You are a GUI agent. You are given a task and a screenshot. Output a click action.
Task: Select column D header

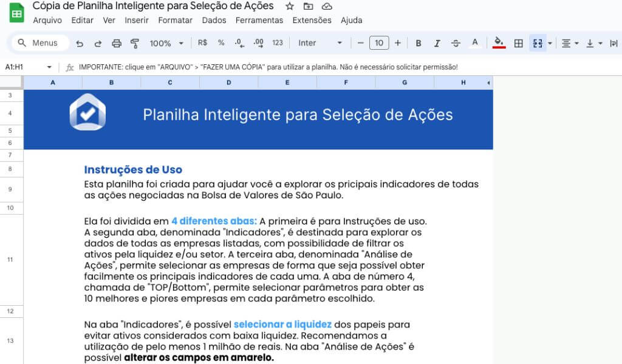pos(228,83)
